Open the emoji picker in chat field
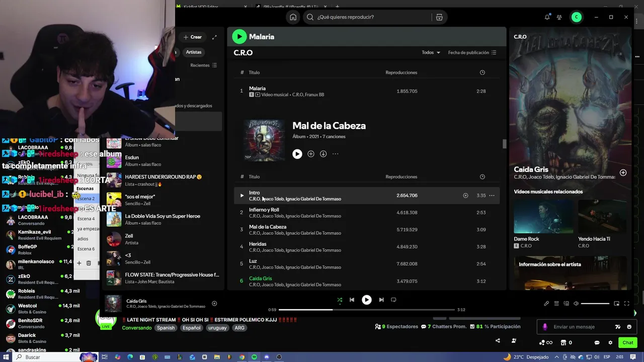644x362 pixels. [x=629, y=327]
